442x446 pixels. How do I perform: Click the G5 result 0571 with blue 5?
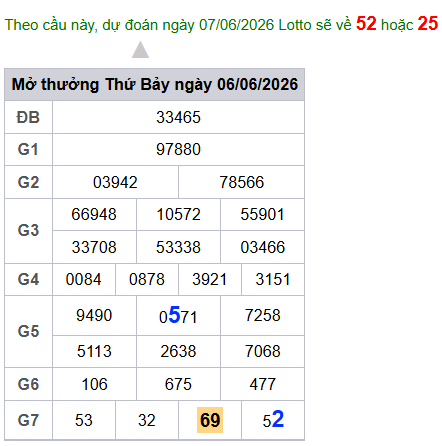(178, 315)
